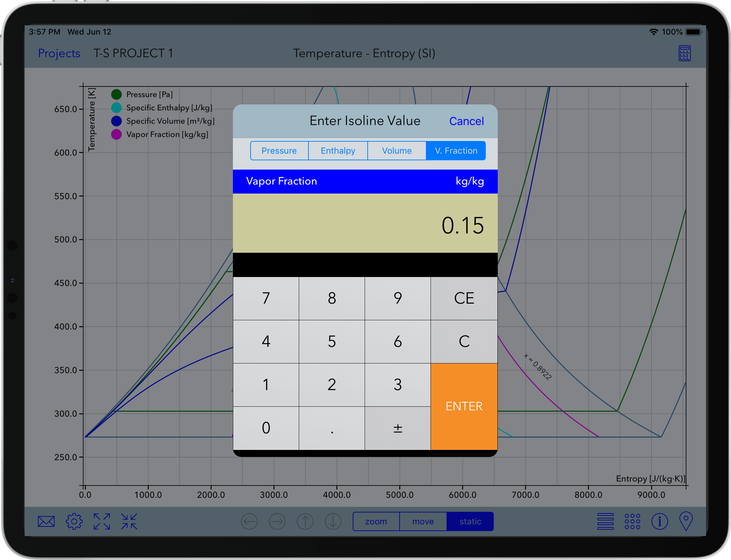The width and height of the screenshot is (731, 560).
Task: Go back to the Projects list
Action: (59, 53)
